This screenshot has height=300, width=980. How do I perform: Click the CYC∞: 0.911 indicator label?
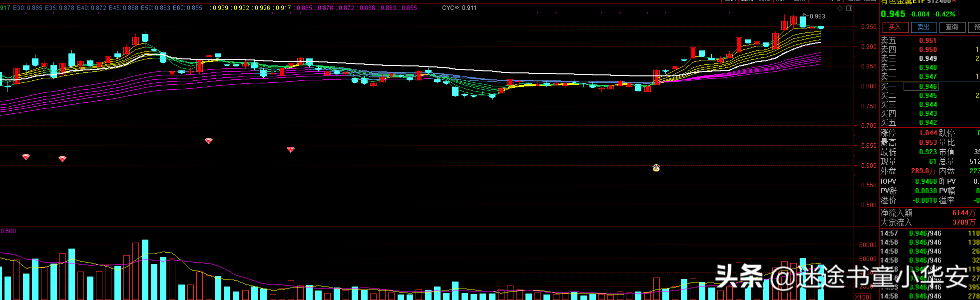click(x=459, y=8)
